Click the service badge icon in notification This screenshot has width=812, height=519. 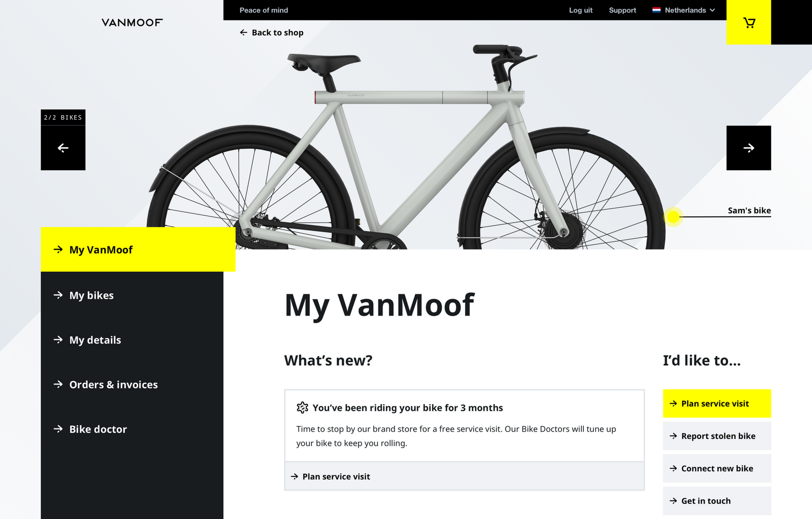coord(302,407)
